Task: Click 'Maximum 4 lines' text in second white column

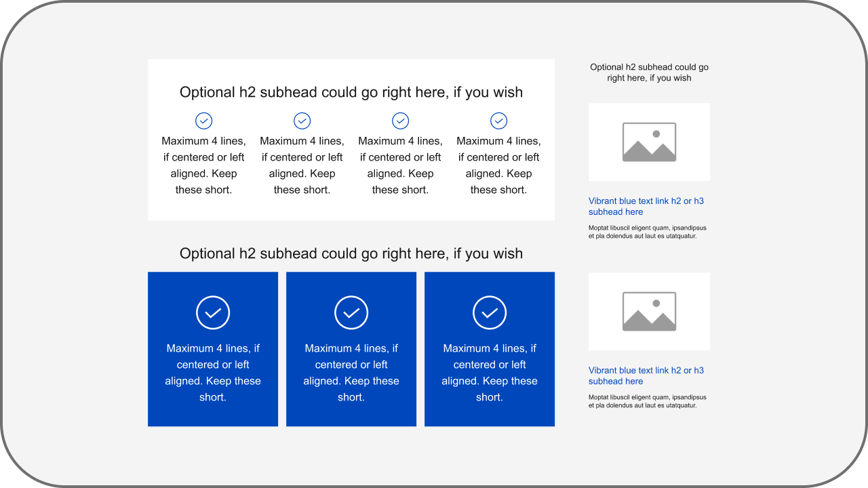Action: (x=302, y=165)
